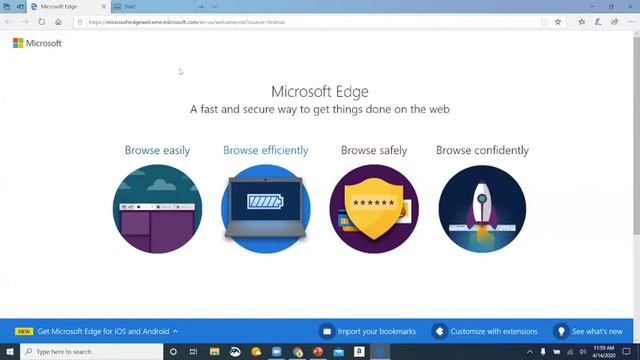Image resolution: width=640 pixels, height=360 pixels.
Task: Click Import your bookmarks
Action: click(x=367, y=331)
